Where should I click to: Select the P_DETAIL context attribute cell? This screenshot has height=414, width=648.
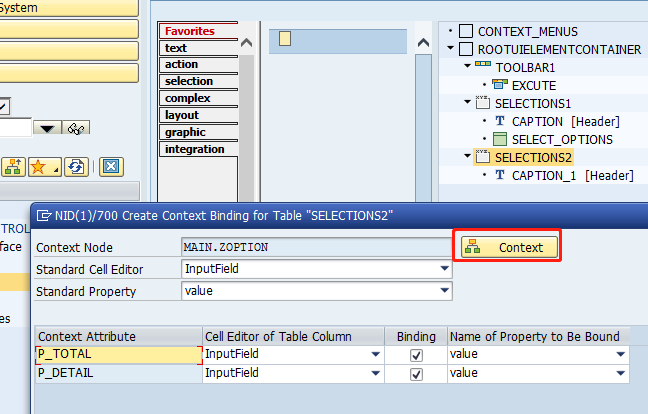tap(119, 373)
